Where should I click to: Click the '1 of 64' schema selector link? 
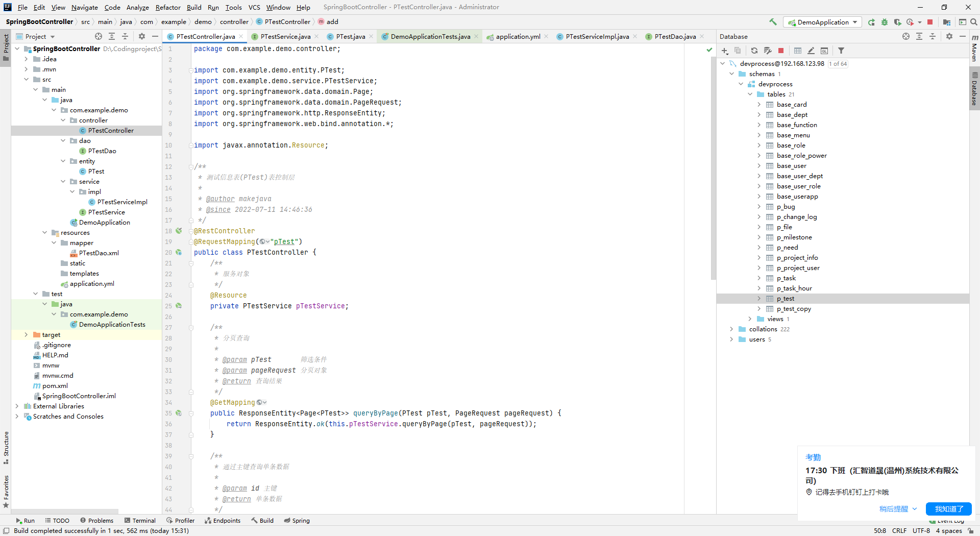pyautogui.click(x=838, y=64)
